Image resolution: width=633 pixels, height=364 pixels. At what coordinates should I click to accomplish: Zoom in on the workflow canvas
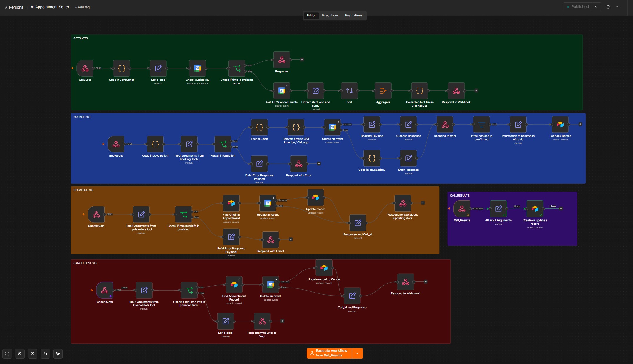(x=20, y=354)
